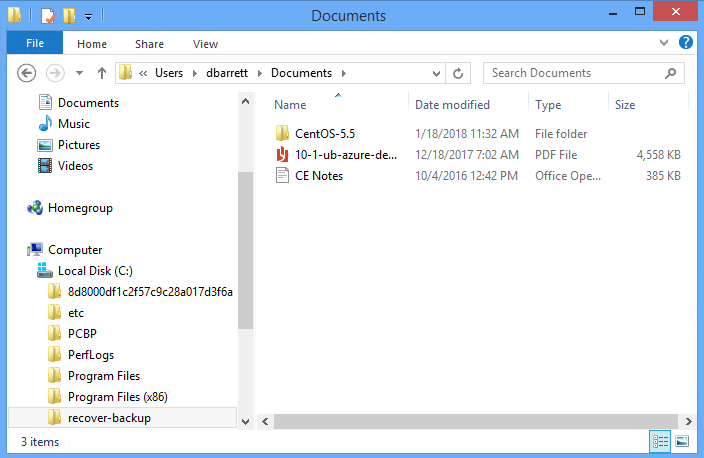Switch to the Share ribbon tab
The height and width of the screenshot is (458, 704).
point(150,44)
